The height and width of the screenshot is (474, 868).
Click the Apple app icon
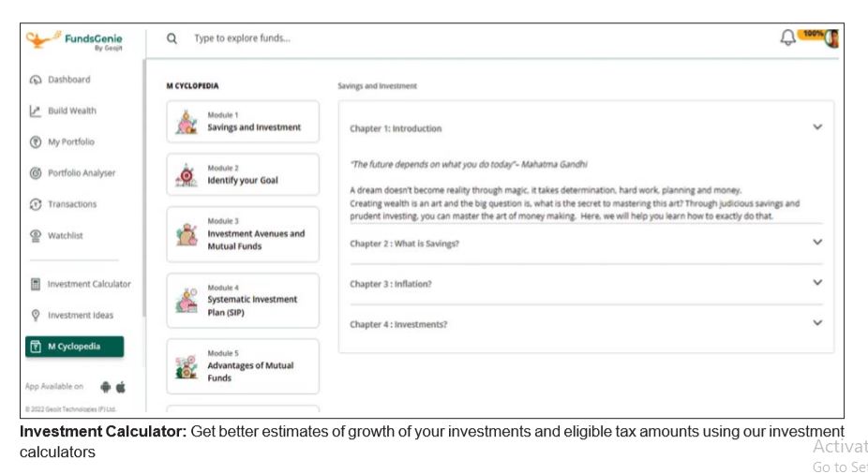tap(121, 387)
